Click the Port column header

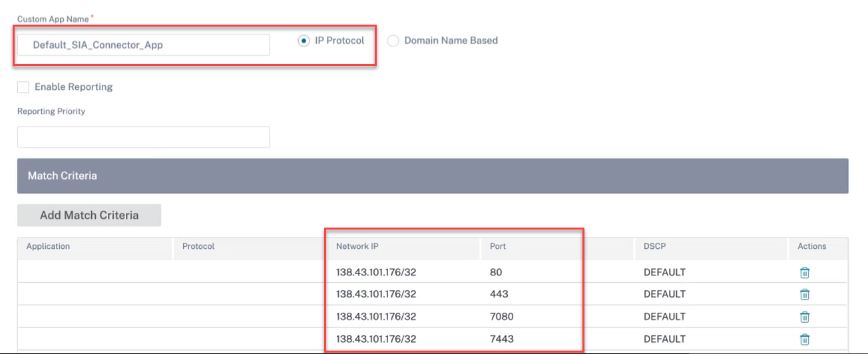(x=498, y=246)
